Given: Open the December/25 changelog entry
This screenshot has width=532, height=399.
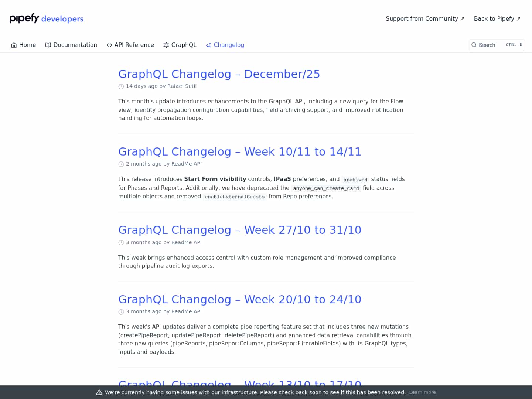Looking at the screenshot, I should [219, 74].
